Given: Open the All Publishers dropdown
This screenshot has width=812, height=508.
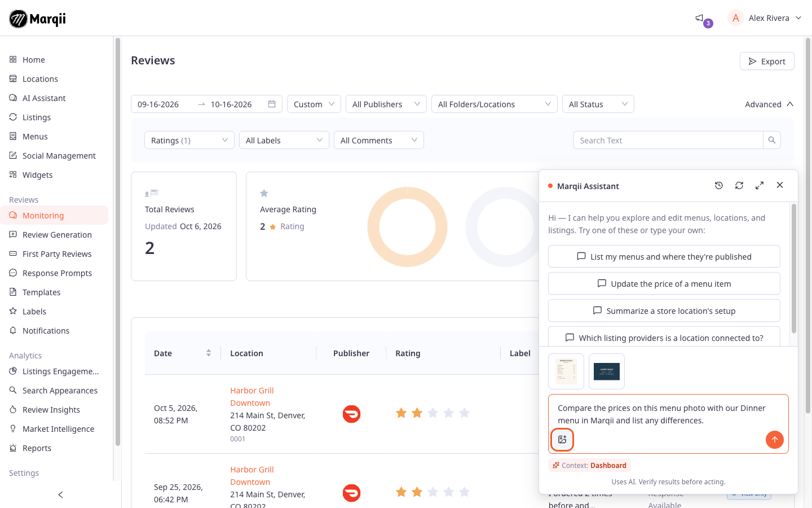Looking at the screenshot, I should [x=386, y=104].
